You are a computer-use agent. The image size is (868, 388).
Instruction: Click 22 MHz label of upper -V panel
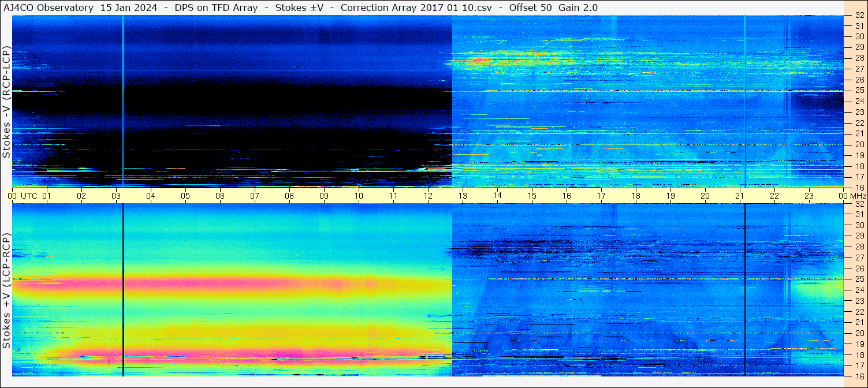click(859, 123)
